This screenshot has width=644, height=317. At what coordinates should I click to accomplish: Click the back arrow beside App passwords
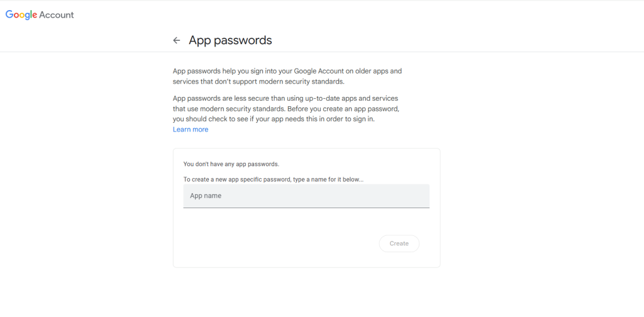(177, 40)
